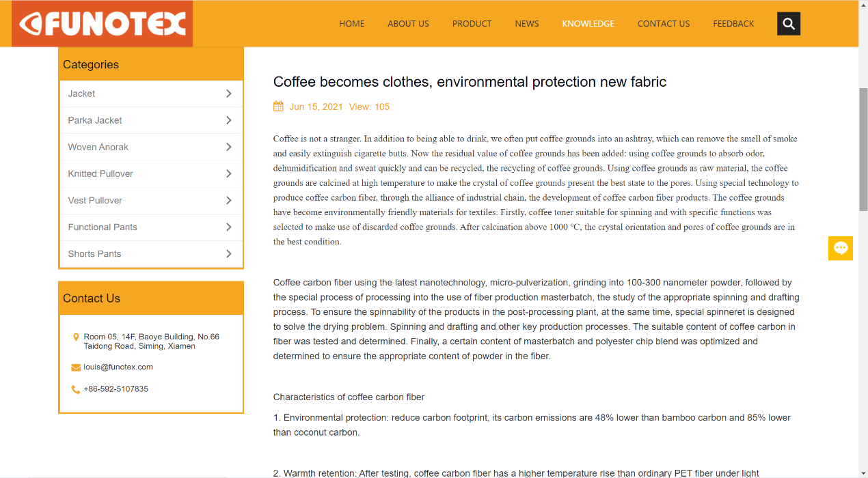Click the Contact Us panel heading
This screenshot has height=478, width=868.
[92, 298]
